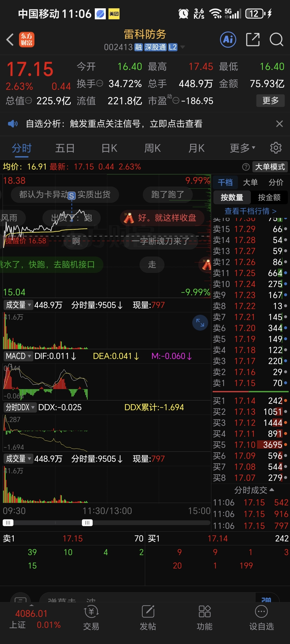Select 卖11 row at 17.25
The image size is (290, 644).
pyautogui.click(x=250, y=273)
